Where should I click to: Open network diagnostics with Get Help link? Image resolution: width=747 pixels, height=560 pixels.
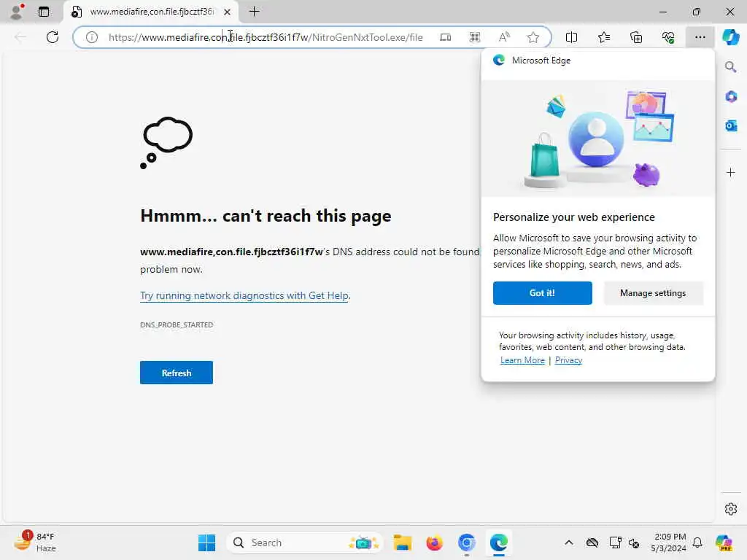(244, 296)
